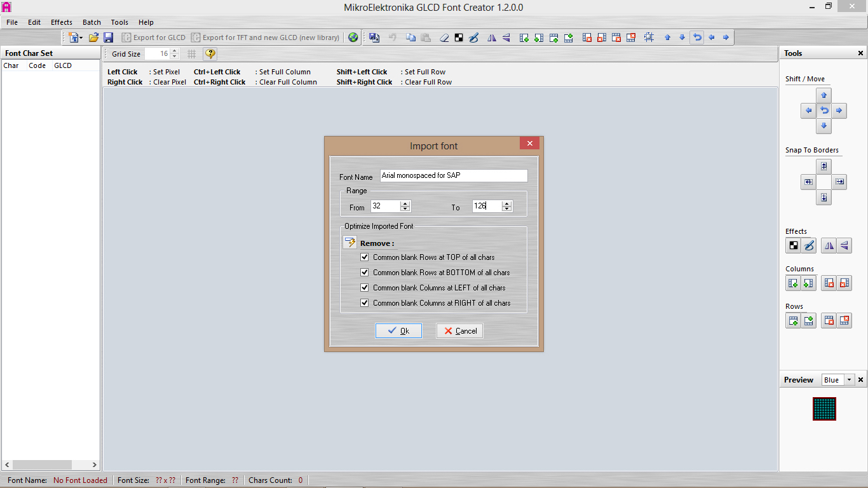868x488 pixels.
Task: Click the icon beside Remove: label in dialog
Action: [349, 243]
